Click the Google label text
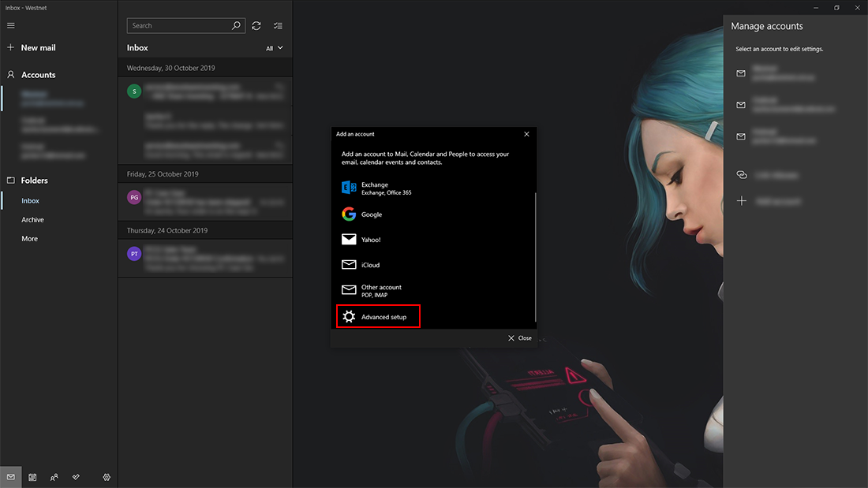The height and width of the screenshot is (488, 868). (372, 214)
